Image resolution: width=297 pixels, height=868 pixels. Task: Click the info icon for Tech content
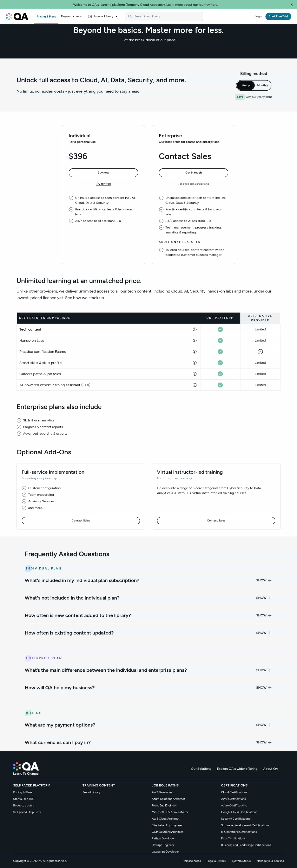pos(194,330)
